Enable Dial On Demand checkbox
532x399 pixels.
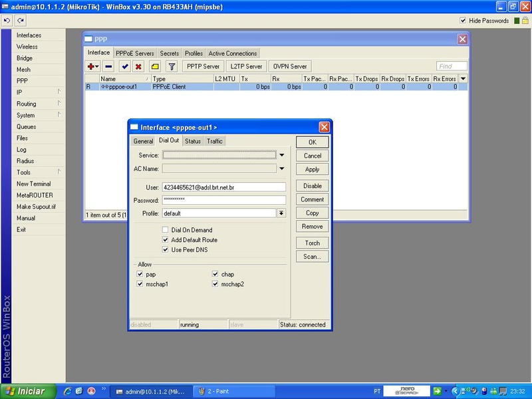[x=165, y=230]
